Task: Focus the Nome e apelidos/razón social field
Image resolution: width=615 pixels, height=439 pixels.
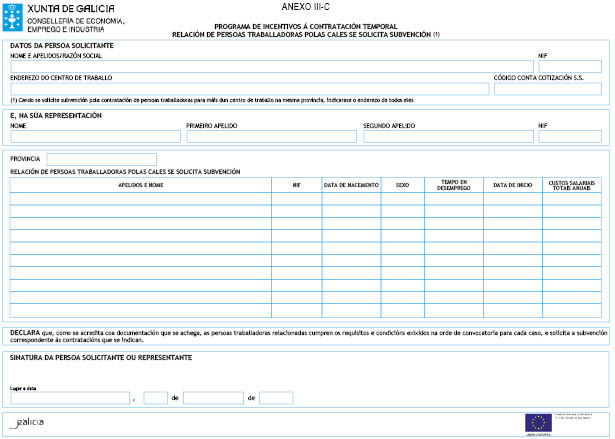Action: 272,66
